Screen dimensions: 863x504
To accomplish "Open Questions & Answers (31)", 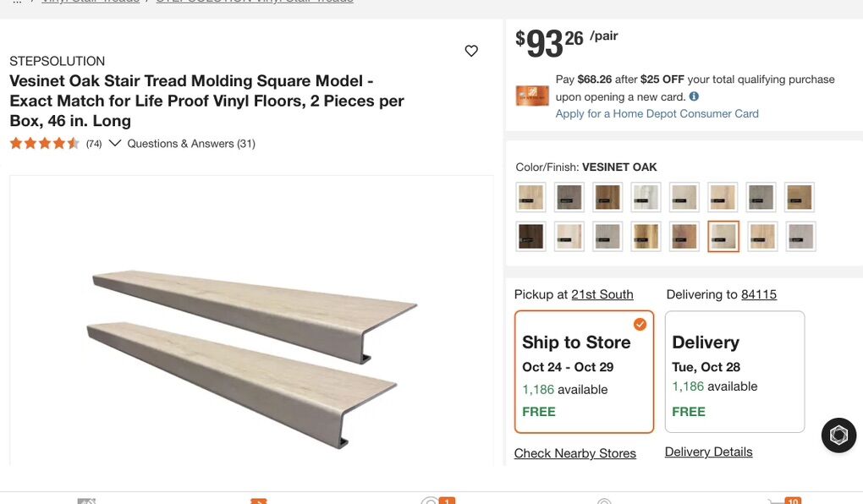I will (191, 144).
